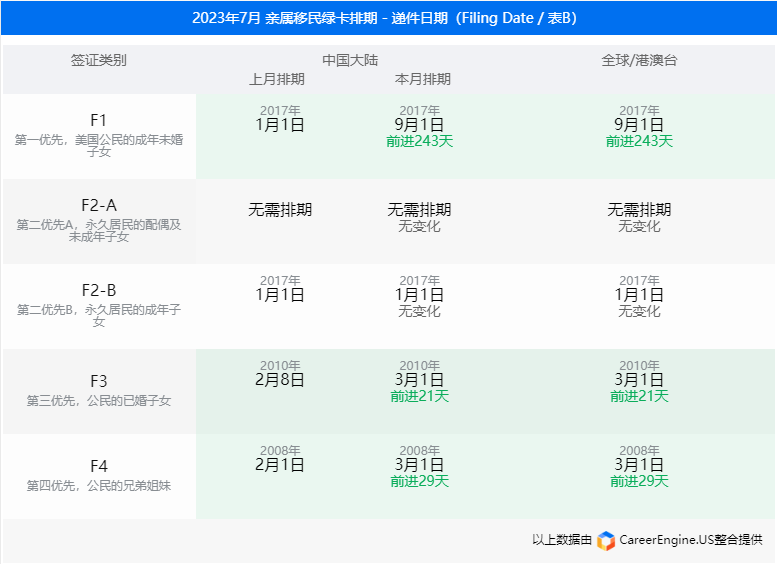Select the F4 category label
This screenshot has width=777, height=564.
coord(99,466)
